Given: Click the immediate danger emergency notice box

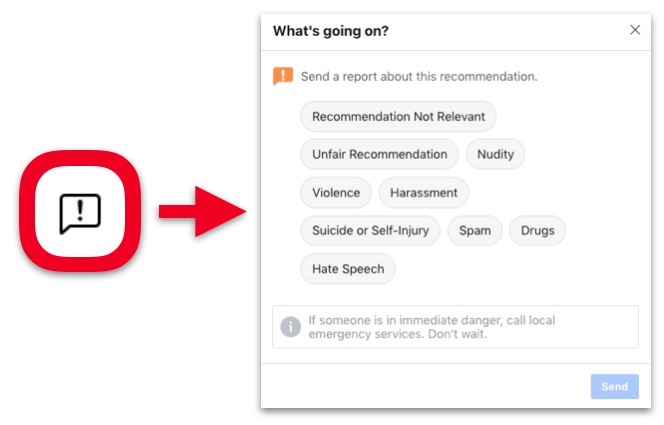Looking at the screenshot, I should (455, 327).
